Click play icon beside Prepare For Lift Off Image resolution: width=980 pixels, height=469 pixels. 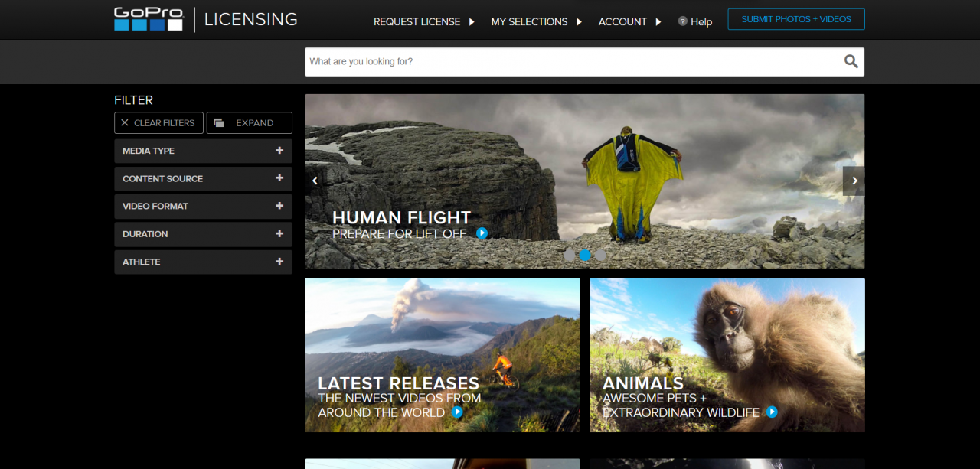(x=482, y=233)
